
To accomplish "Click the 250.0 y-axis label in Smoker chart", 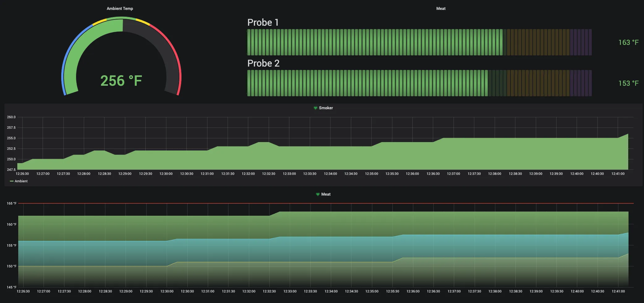I will (x=11, y=159).
